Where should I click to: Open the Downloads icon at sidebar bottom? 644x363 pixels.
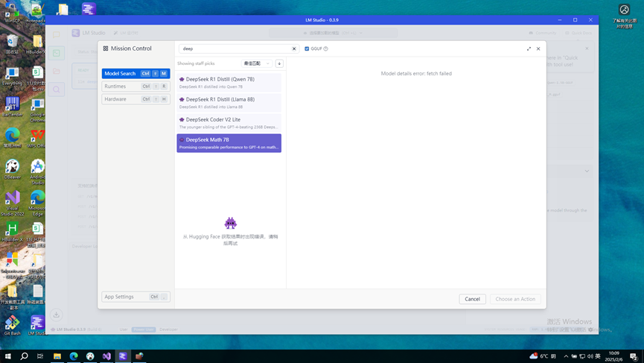57,315
